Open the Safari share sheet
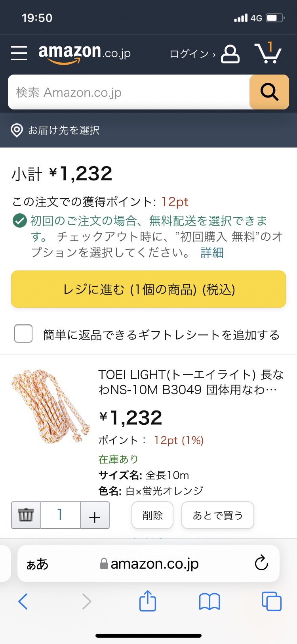This screenshot has width=297, height=644. click(x=148, y=601)
